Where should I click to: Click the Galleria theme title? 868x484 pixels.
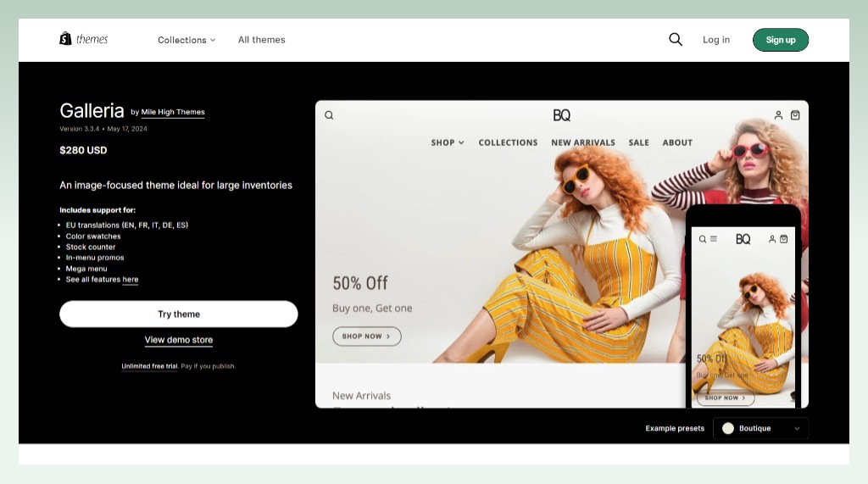point(92,111)
